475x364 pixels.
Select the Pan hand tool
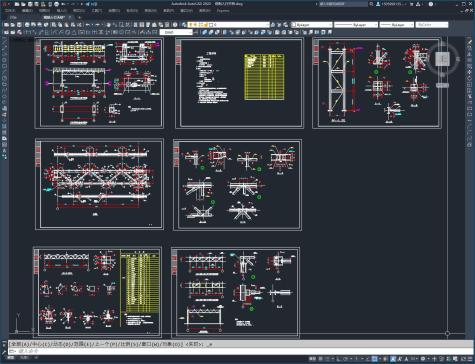[x=108, y=25]
